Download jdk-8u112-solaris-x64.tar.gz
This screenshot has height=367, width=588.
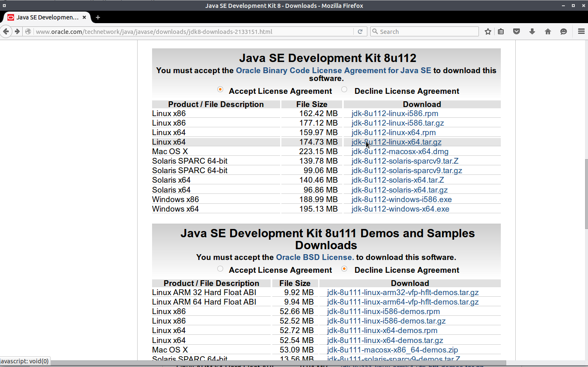tap(400, 190)
